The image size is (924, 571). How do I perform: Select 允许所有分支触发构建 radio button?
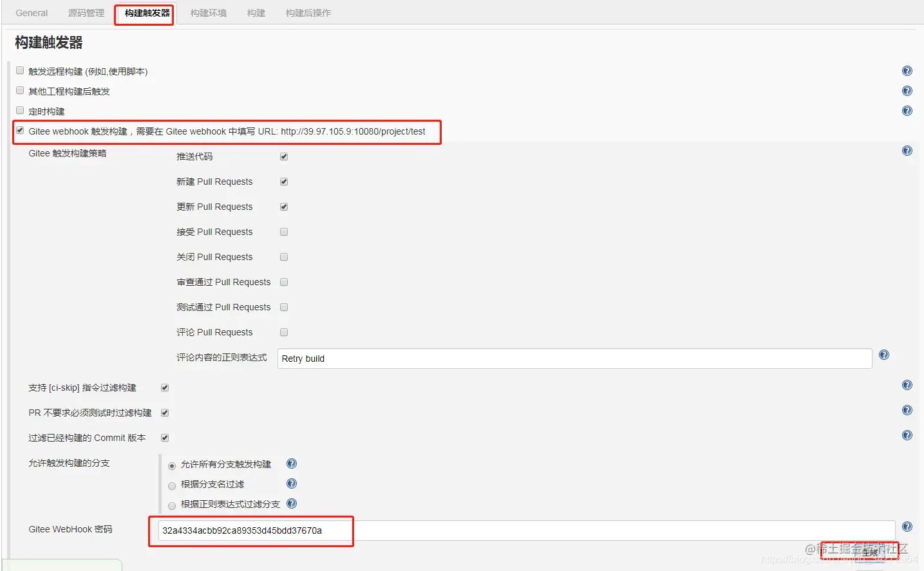coord(172,465)
